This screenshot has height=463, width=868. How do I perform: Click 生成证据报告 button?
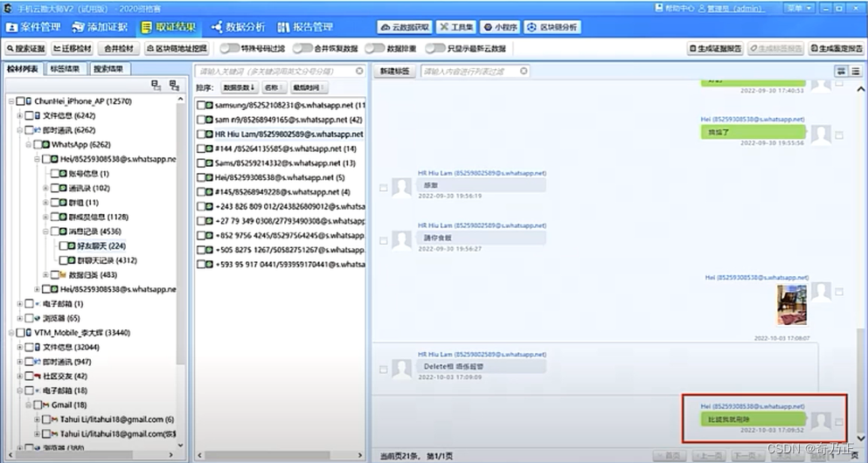coord(715,49)
